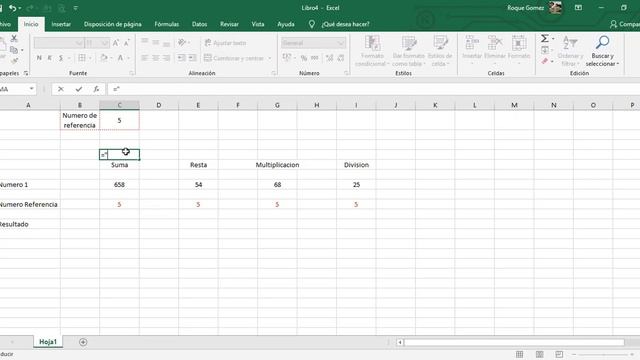Viewport: 640px width, 360px height.
Task: Expand Número group dialog launcher
Action: click(x=346, y=73)
